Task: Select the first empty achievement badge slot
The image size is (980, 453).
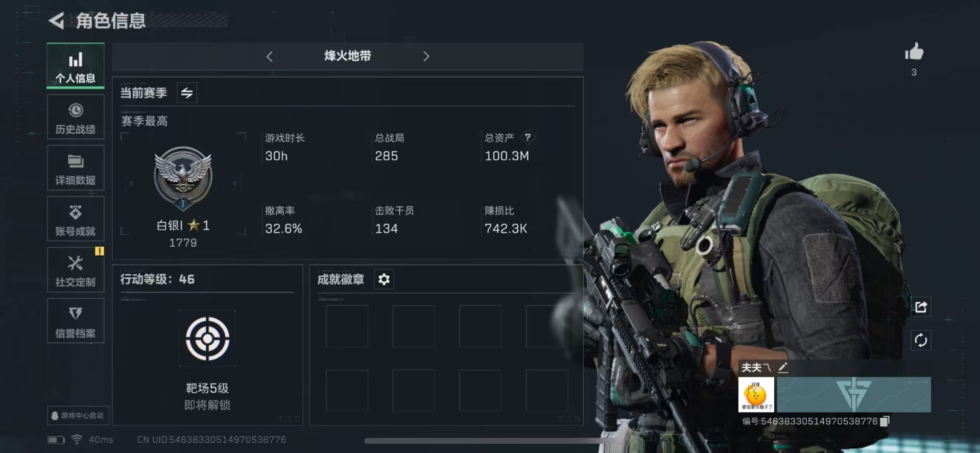Action: point(347,326)
